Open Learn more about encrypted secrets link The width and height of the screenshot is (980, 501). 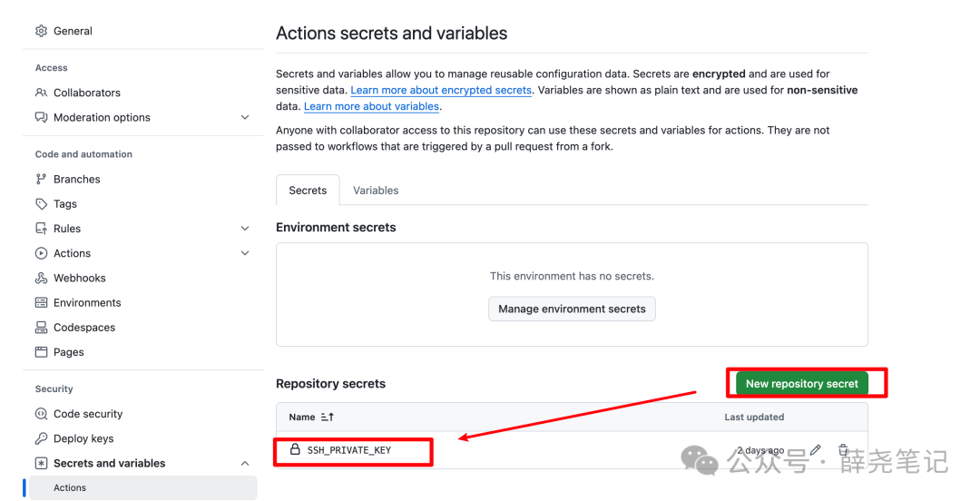tap(441, 90)
